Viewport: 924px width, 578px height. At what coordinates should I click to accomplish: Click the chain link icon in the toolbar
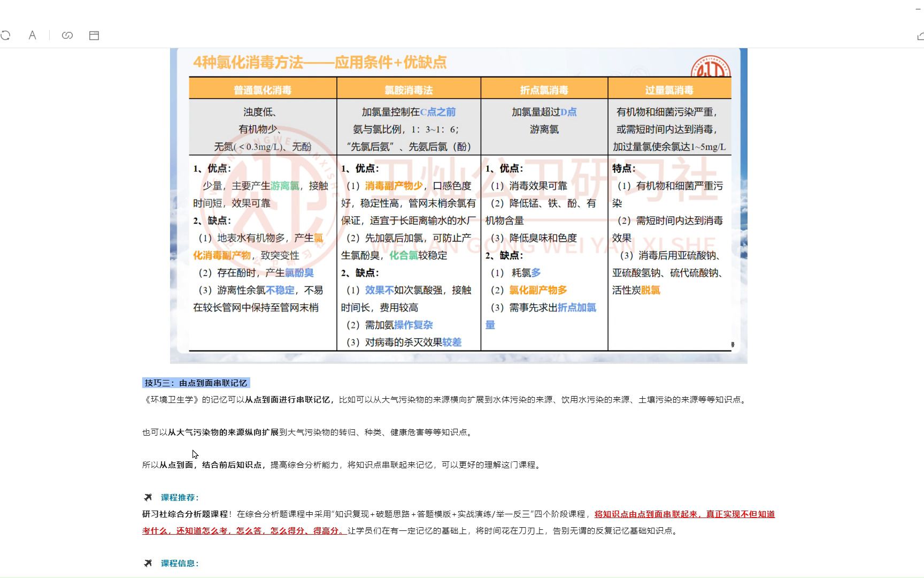67,35
